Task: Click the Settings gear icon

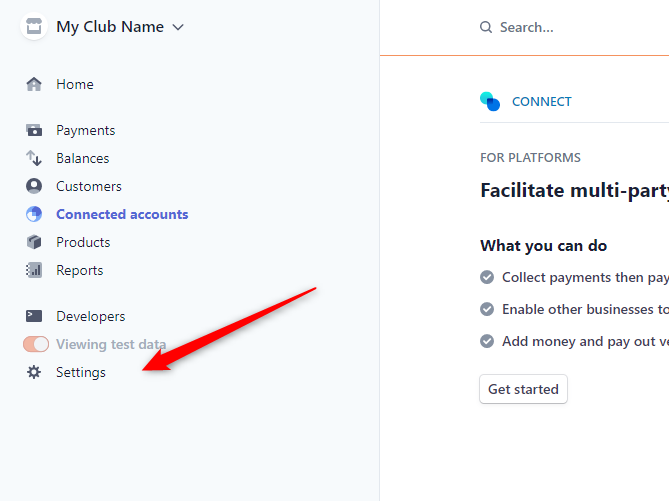Action: (34, 372)
